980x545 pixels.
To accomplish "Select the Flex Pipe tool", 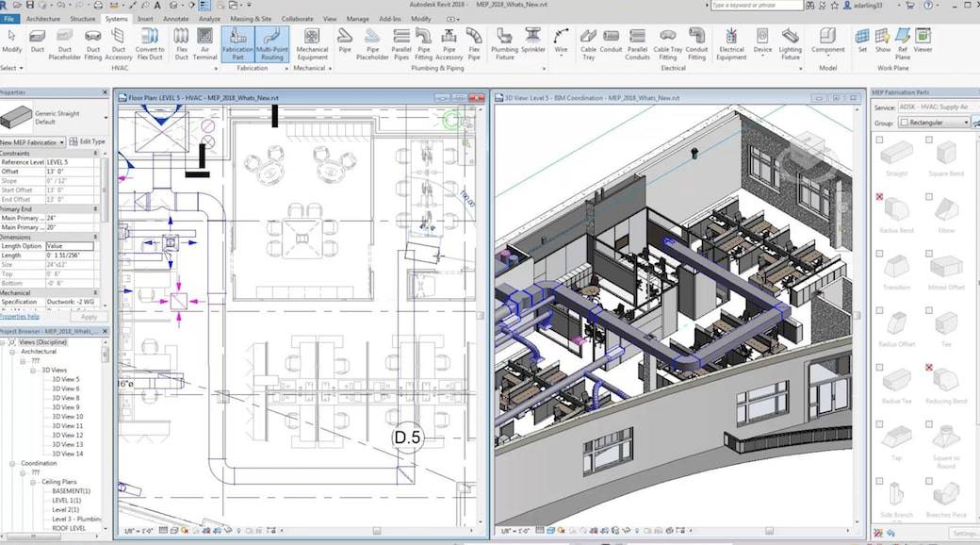I will 474,43.
